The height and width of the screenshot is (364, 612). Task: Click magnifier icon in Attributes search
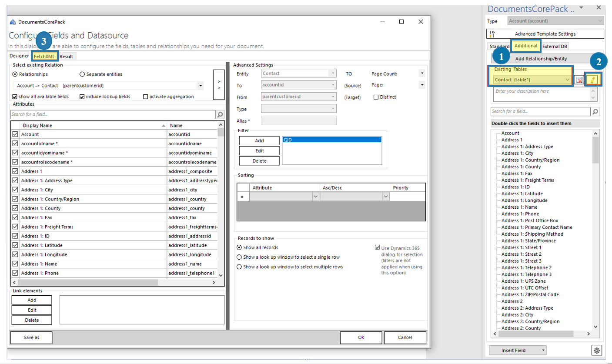pyautogui.click(x=220, y=114)
